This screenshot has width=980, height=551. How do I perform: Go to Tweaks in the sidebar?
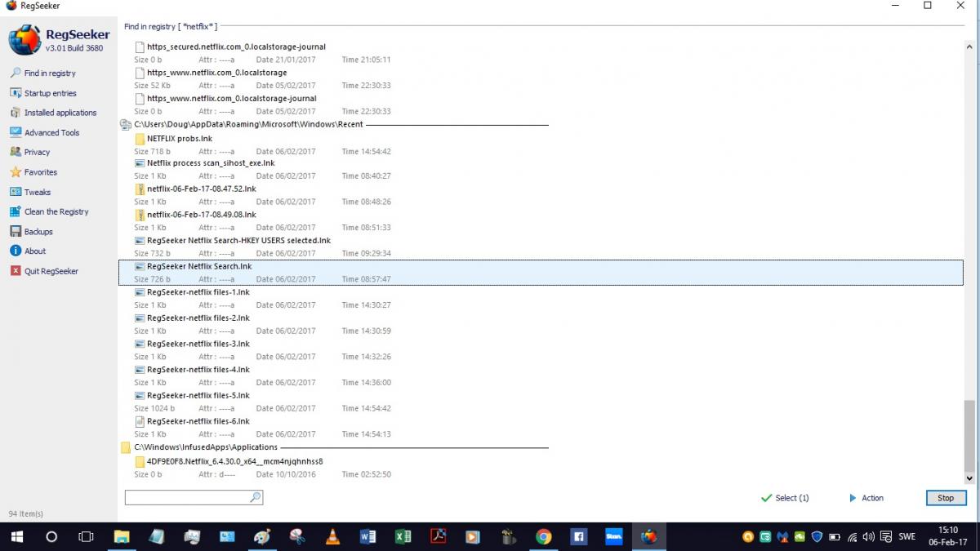tap(38, 192)
